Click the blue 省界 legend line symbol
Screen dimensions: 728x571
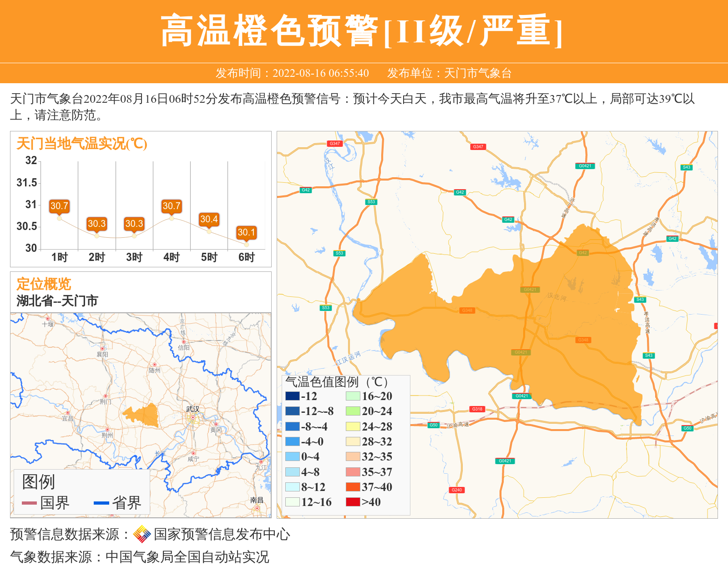[101, 503]
